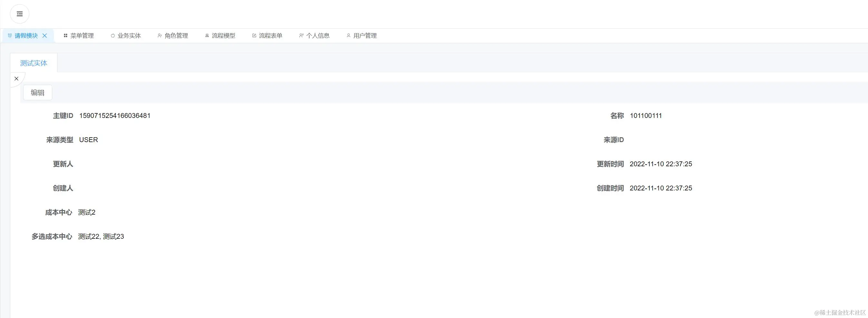Click the person icon beside 用户管理
868x318 pixels.
pos(348,35)
